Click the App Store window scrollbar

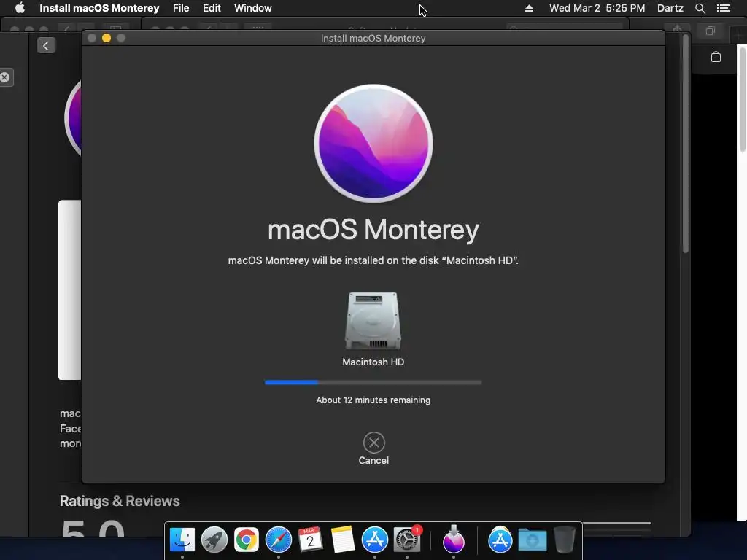click(x=686, y=144)
